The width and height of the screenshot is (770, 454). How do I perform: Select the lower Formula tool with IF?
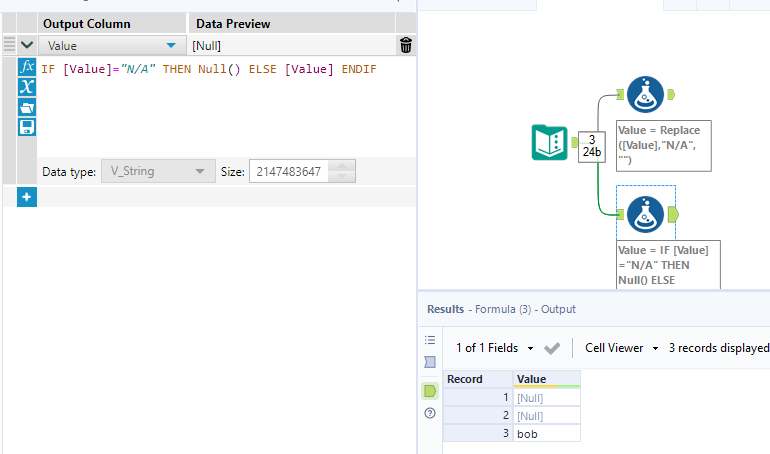pos(646,213)
